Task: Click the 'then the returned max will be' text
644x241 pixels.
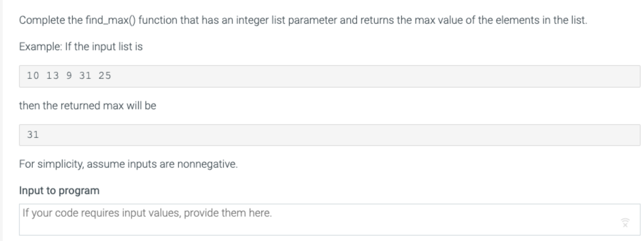Action: pos(88,106)
